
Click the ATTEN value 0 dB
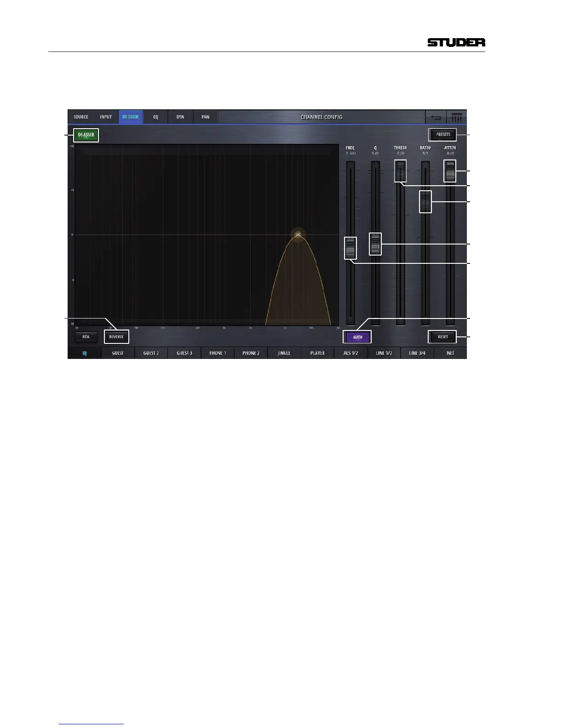pos(450,154)
